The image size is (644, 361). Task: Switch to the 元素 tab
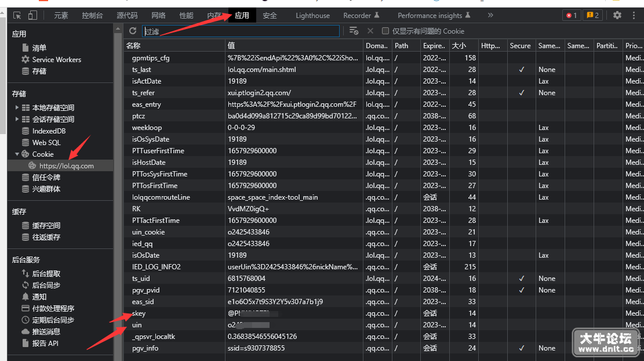pos(61,16)
